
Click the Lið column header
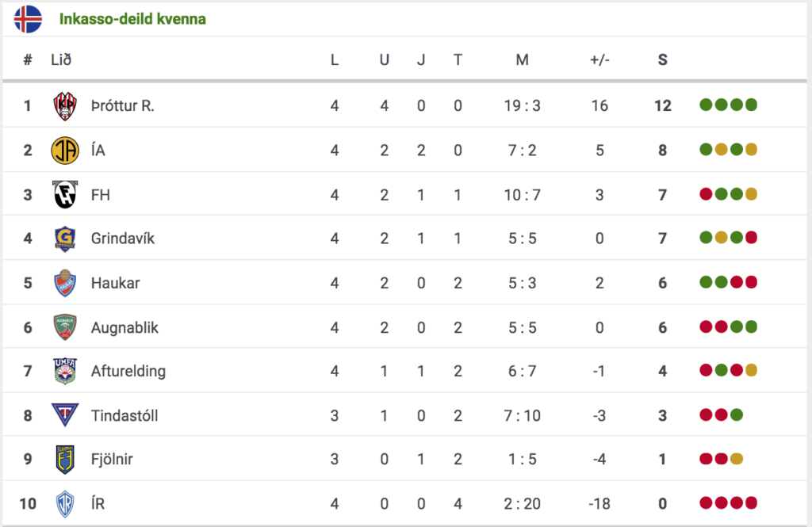[x=61, y=60]
